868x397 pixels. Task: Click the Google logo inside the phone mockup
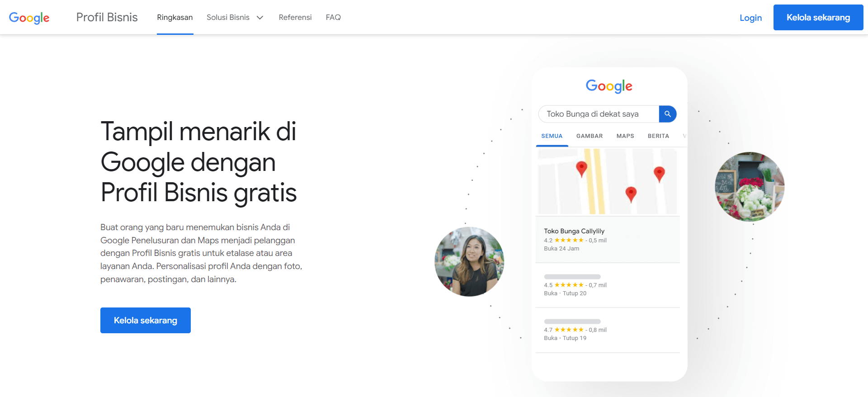pos(609,86)
